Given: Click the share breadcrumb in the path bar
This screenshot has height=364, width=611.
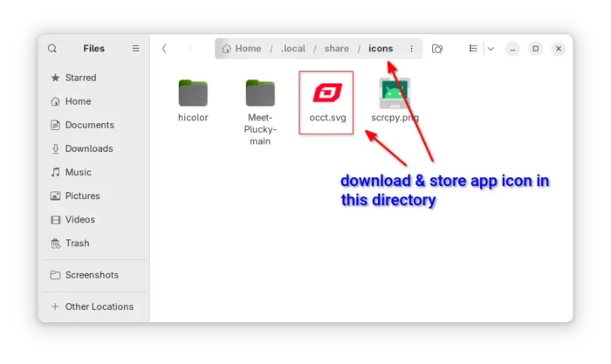Looking at the screenshot, I should tap(337, 49).
